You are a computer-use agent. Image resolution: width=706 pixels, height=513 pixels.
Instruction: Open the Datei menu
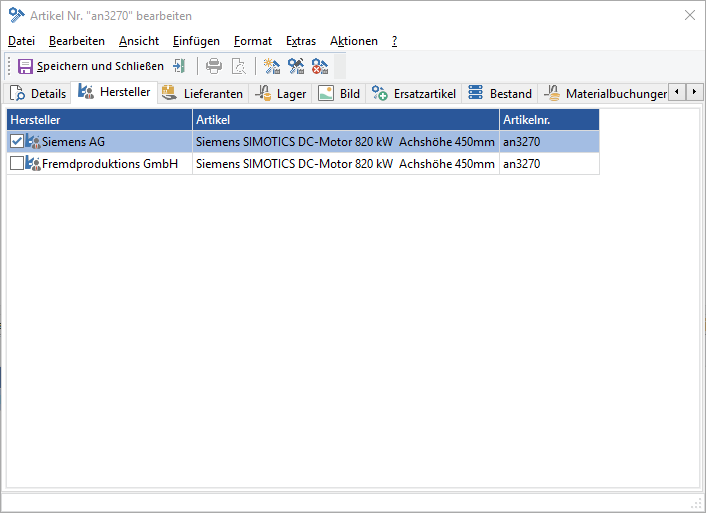21,41
